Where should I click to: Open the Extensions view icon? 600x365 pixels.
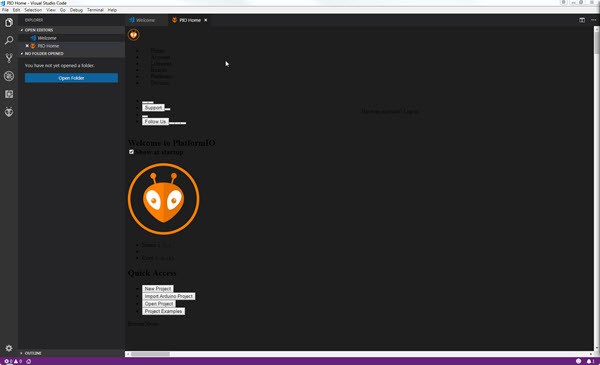(x=9, y=94)
